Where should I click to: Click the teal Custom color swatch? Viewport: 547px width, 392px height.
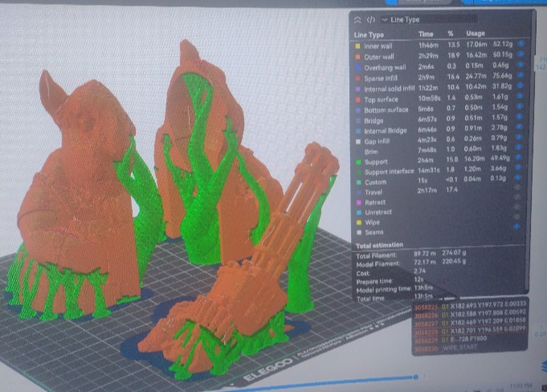(x=358, y=182)
